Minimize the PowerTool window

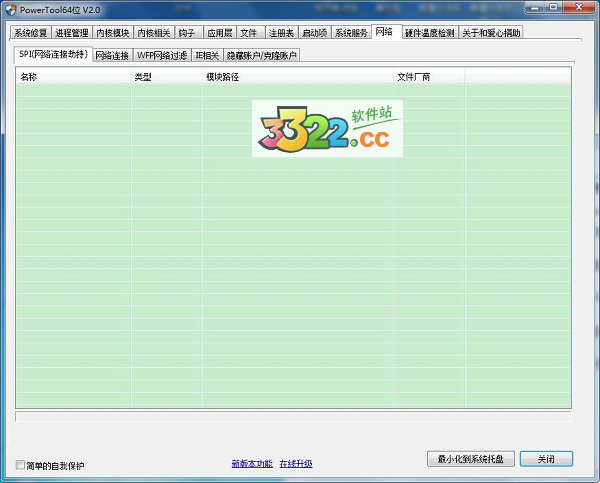[x=535, y=7]
